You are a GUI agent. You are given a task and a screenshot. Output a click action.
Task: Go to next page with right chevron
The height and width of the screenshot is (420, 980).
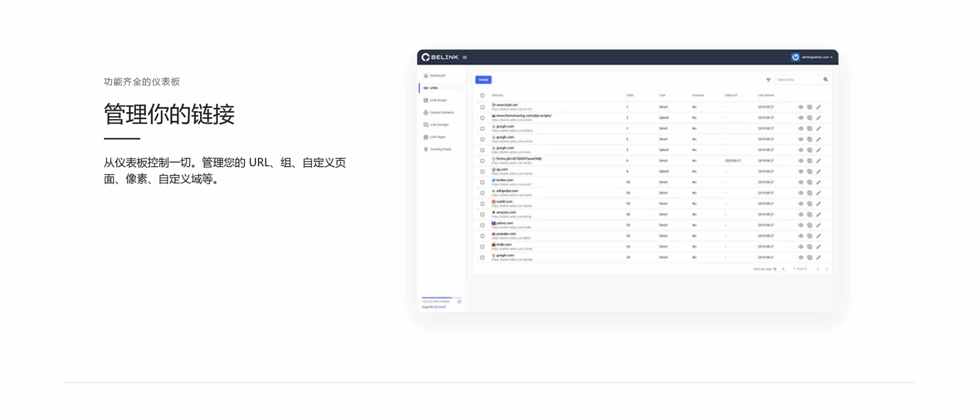pyautogui.click(x=827, y=269)
